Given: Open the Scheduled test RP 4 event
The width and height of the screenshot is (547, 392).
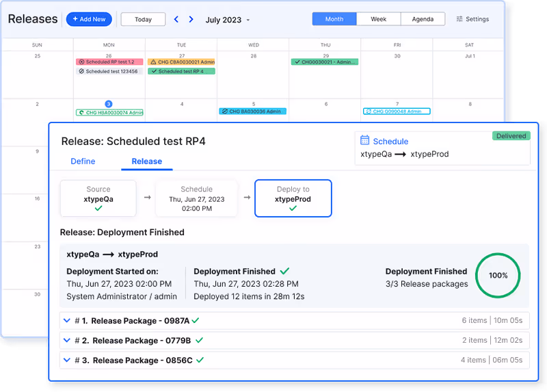Looking at the screenshot, I should point(181,71).
